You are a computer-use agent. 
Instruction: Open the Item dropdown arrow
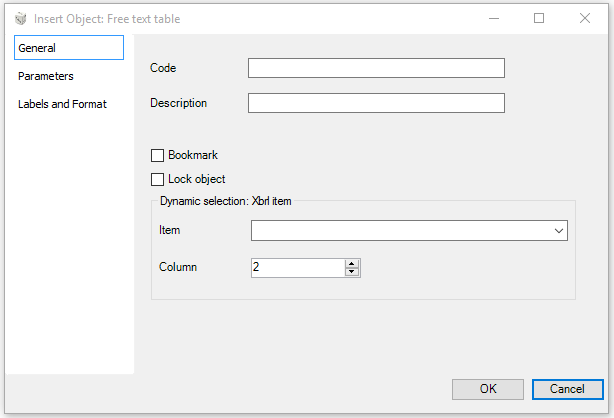click(559, 231)
